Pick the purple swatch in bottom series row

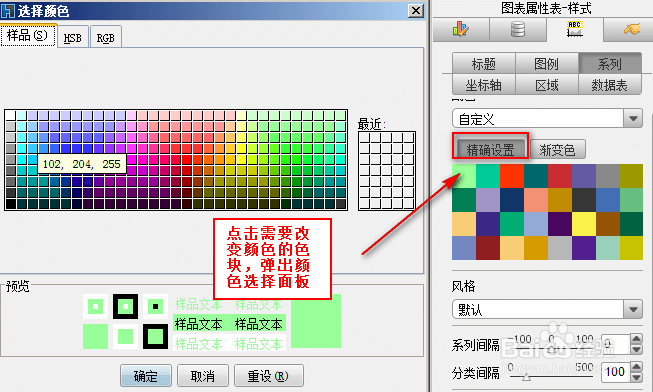[x=584, y=248]
